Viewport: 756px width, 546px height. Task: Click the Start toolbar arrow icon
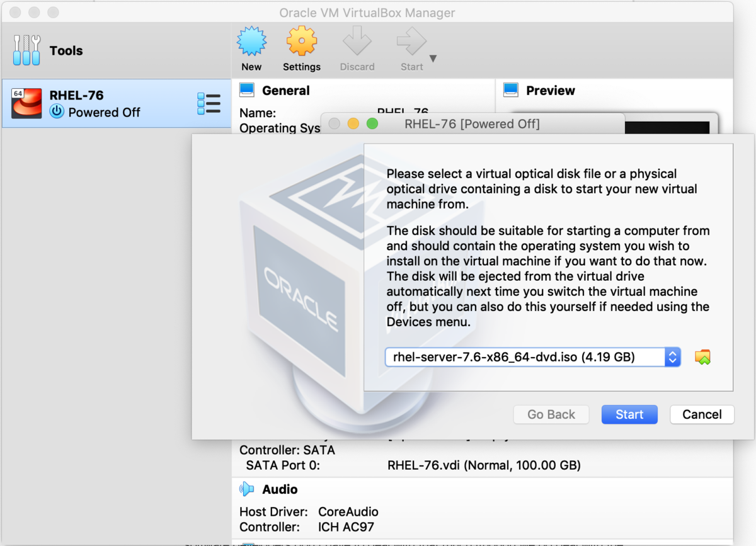coord(412,42)
